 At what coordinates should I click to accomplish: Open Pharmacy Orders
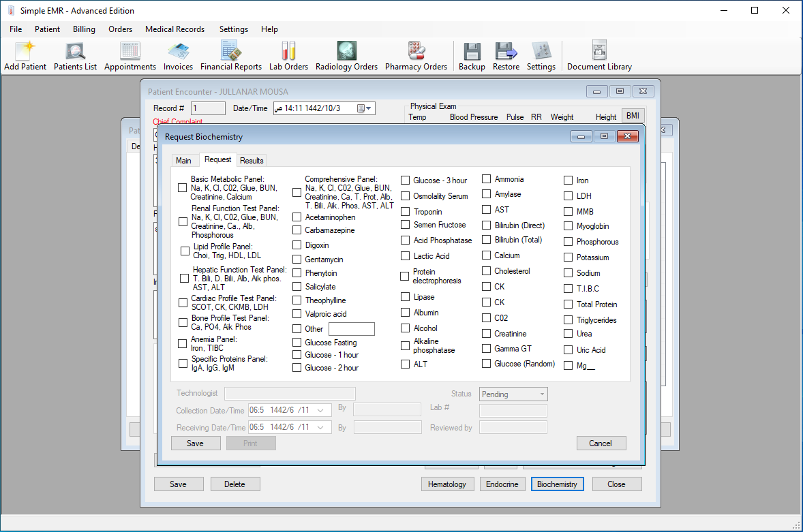(416, 54)
